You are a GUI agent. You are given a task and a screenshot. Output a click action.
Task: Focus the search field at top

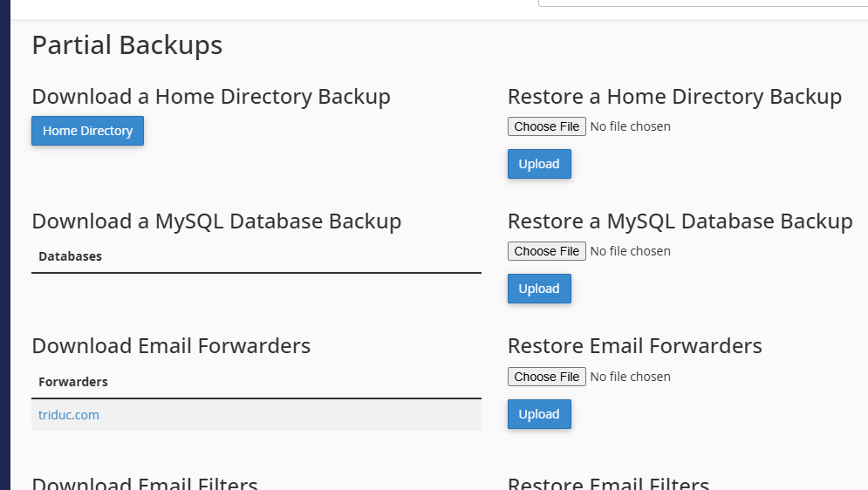pos(703,3)
